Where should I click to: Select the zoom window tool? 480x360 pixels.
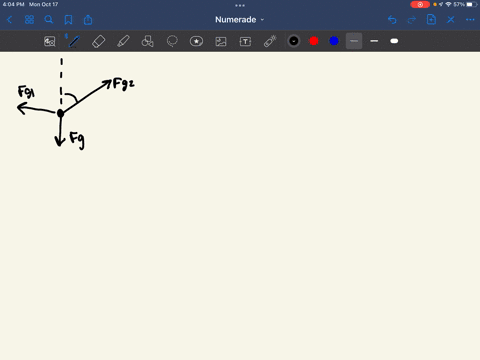pyautogui.click(x=50, y=41)
